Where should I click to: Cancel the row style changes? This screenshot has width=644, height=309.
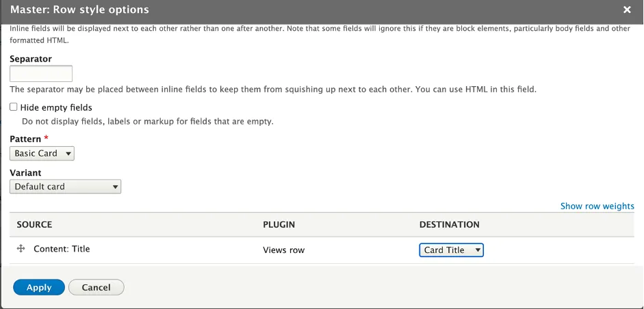96,287
